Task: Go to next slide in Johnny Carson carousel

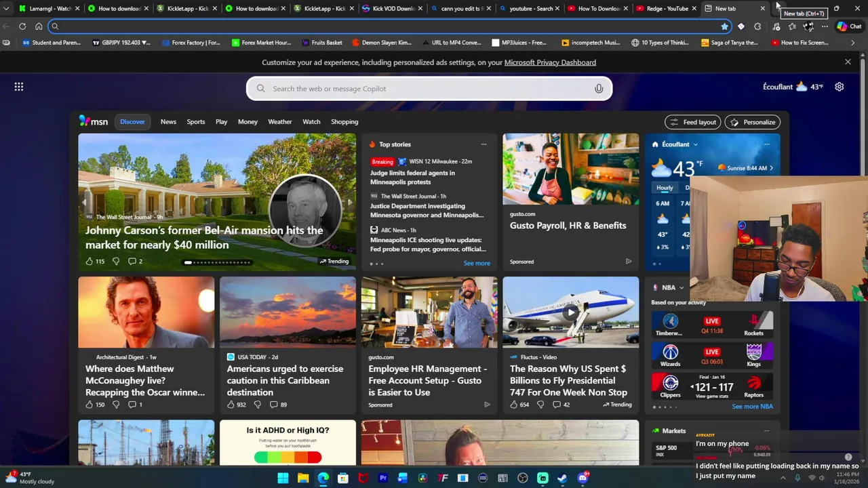Action: click(x=349, y=202)
